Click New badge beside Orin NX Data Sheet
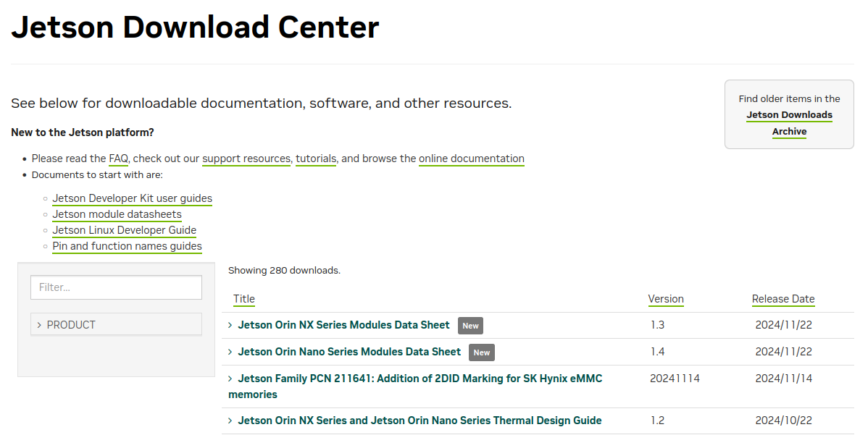Screen dimensions: 868x435 (x=470, y=326)
